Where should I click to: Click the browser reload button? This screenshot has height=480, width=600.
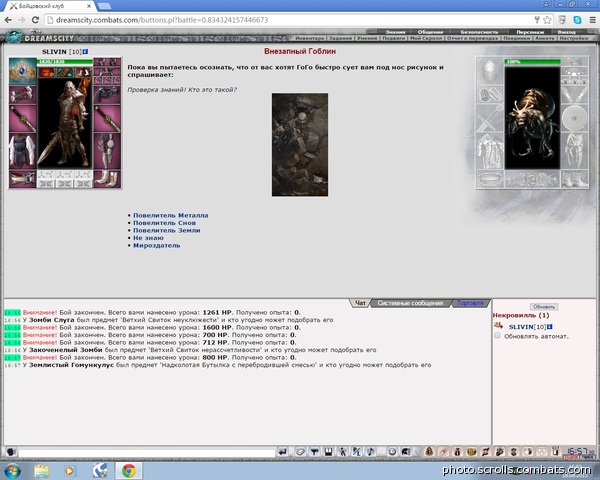35,20
